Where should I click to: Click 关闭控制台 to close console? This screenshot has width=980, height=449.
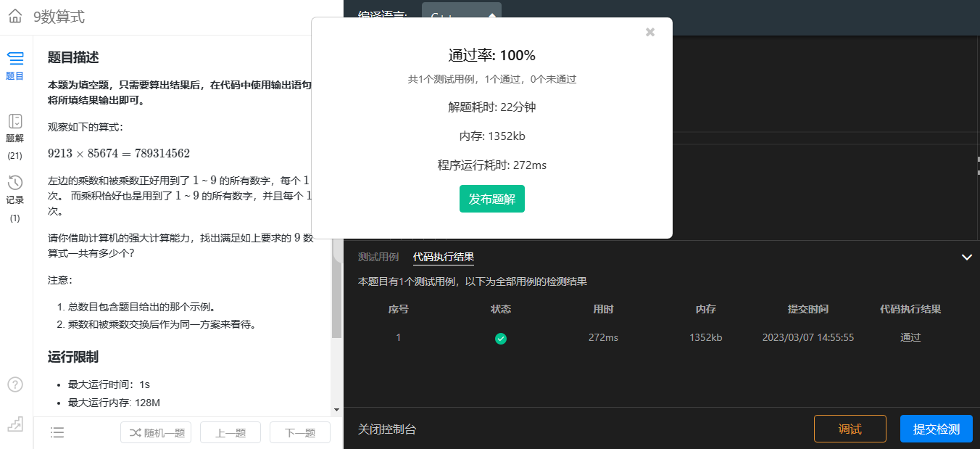(387, 429)
